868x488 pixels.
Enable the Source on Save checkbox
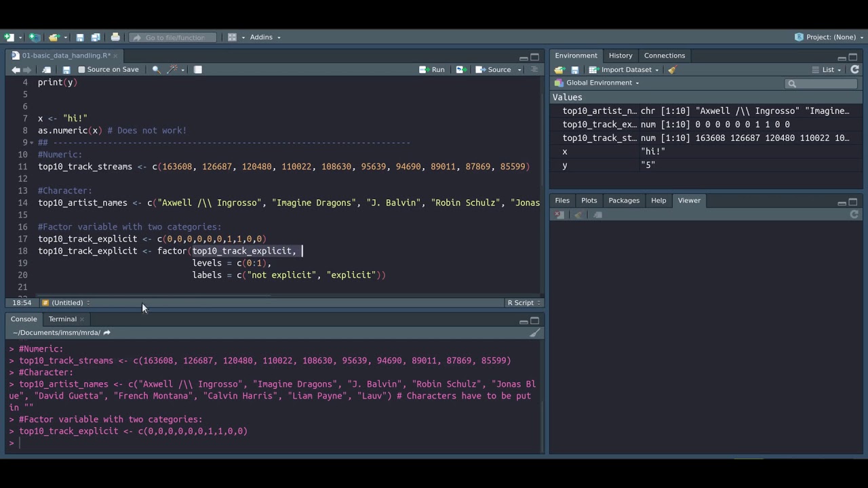coord(82,70)
